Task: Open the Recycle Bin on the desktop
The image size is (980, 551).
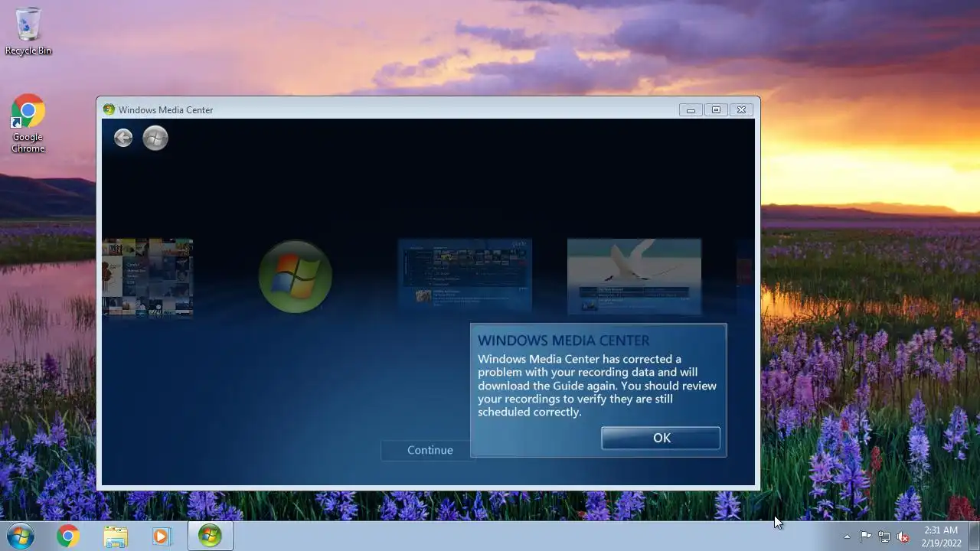Action: click(x=28, y=31)
